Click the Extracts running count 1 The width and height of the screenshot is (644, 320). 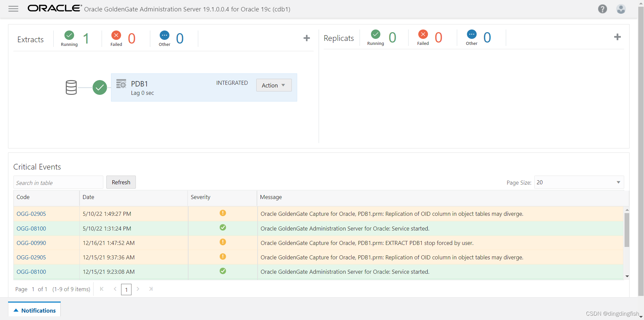point(86,39)
